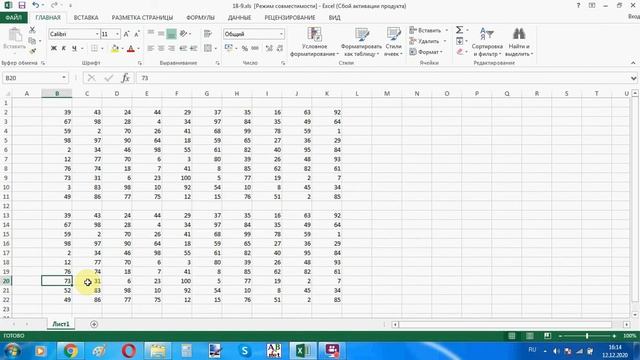Open the Name Box dropdown arrow
The width and height of the screenshot is (640, 360).
click(64, 78)
